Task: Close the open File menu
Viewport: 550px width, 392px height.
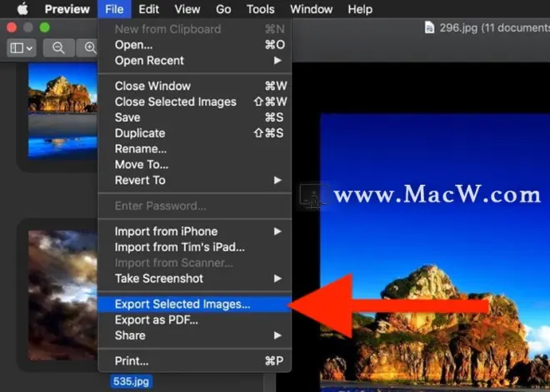Action: coord(114,9)
